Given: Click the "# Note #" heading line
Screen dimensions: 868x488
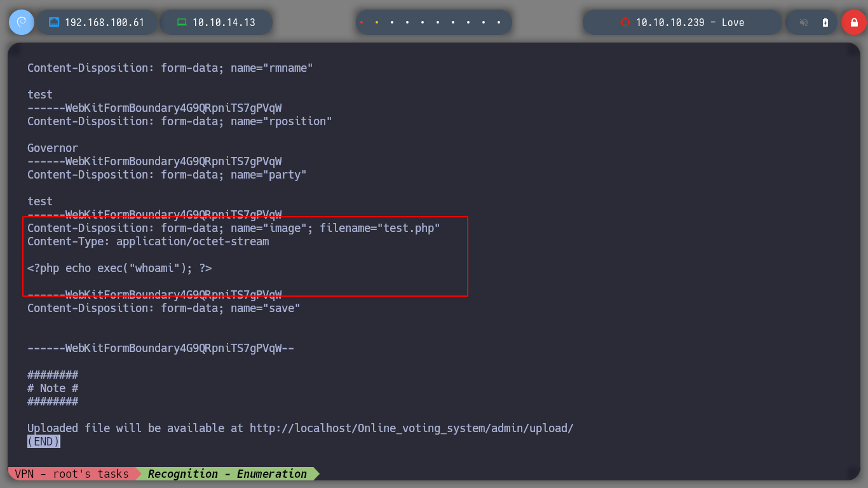Looking at the screenshot, I should pyautogui.click(x=53, y=388).
